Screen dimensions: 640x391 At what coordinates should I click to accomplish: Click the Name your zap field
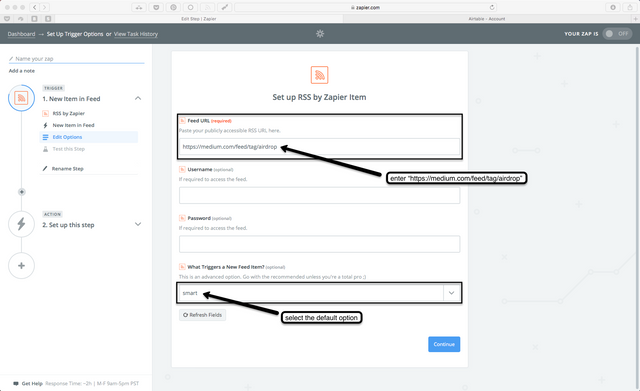(76, 59)
